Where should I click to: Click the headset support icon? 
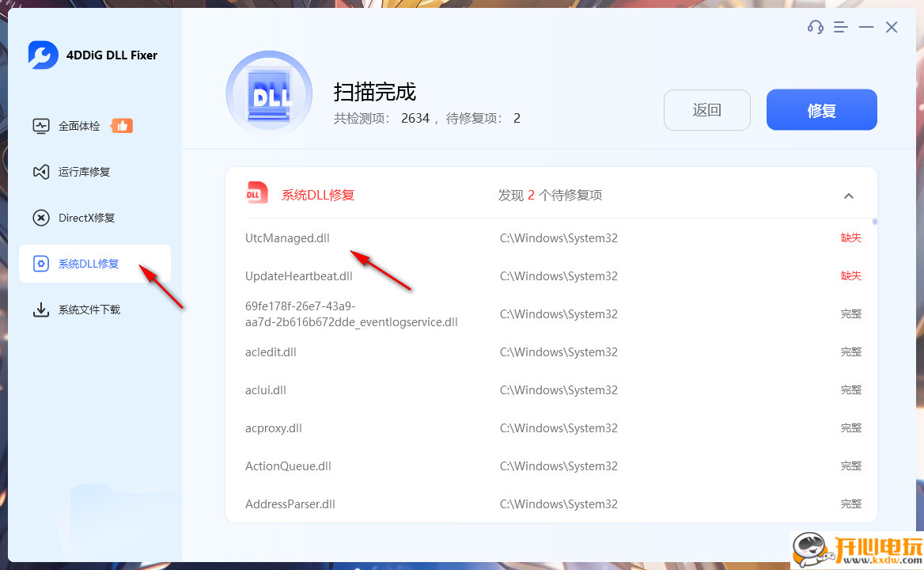(x=815, y=26)
